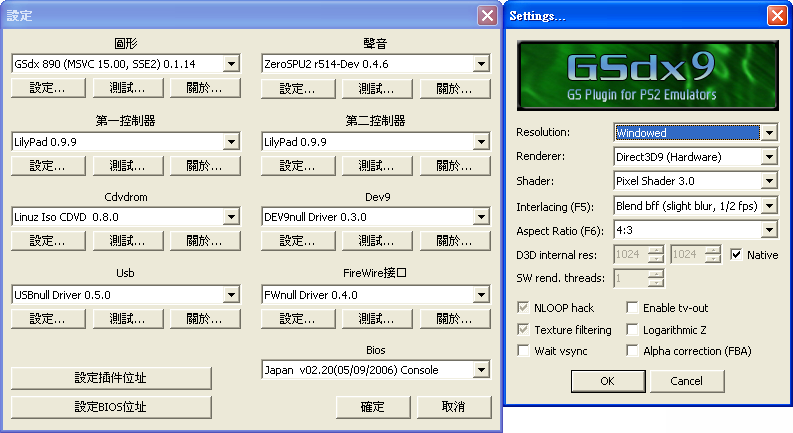Screen dimensions: 793x433
Task: Click the 設定BIOS位址 button
Action: pos(111,407)
